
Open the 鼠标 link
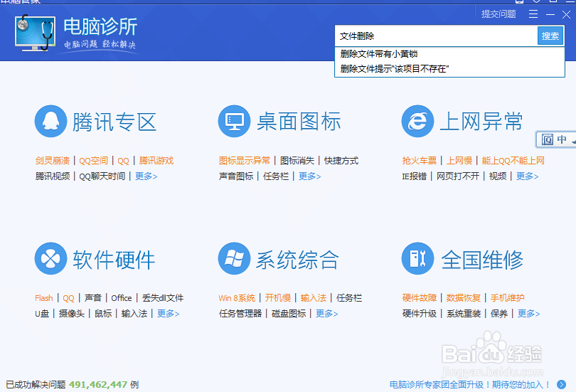103,314
